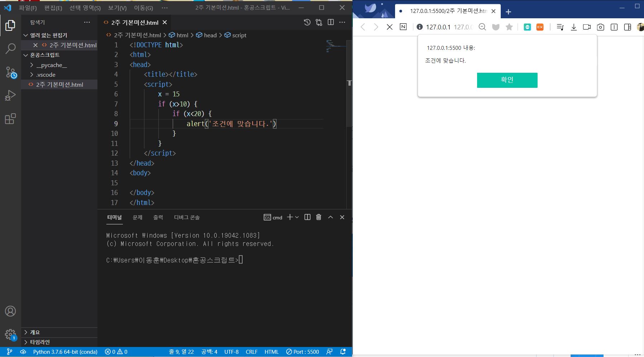Open the Explorer view in activity bar
This screenshot has width=644, height=357.
[10, 25]
